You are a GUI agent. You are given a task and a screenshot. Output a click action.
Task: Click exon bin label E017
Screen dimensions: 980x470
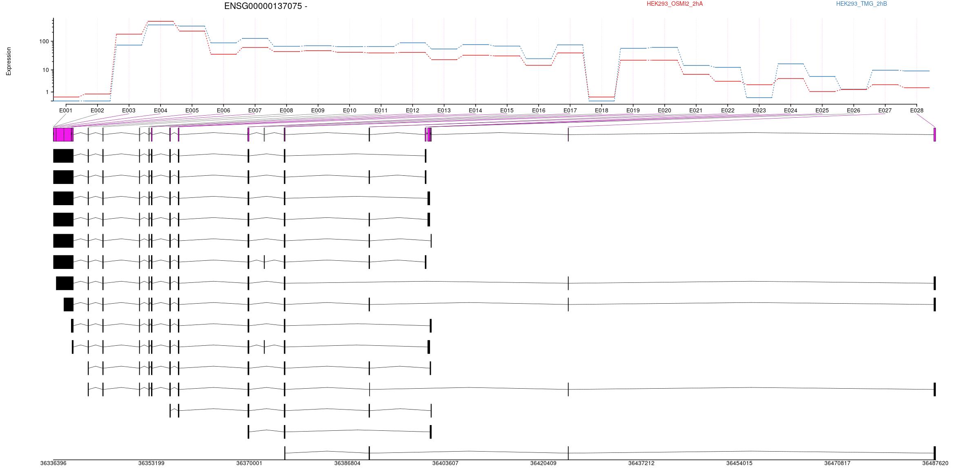pos(570,110)
